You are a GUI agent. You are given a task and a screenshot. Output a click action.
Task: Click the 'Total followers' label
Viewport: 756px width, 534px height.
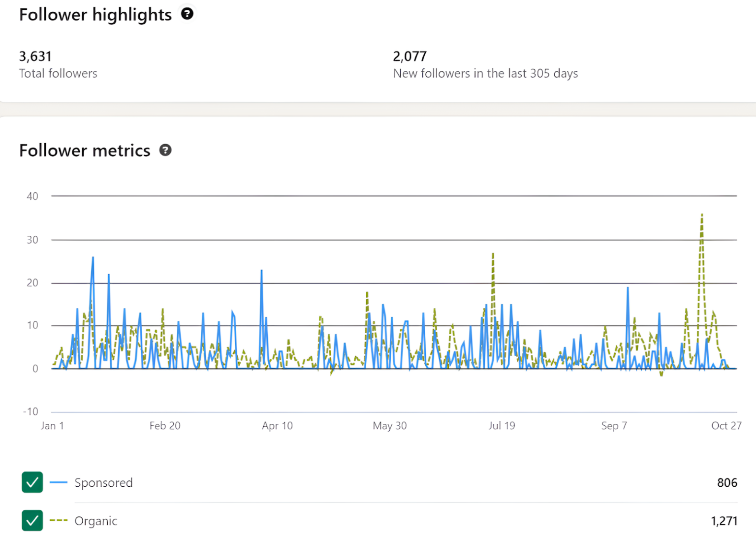(x=58, y=73)
